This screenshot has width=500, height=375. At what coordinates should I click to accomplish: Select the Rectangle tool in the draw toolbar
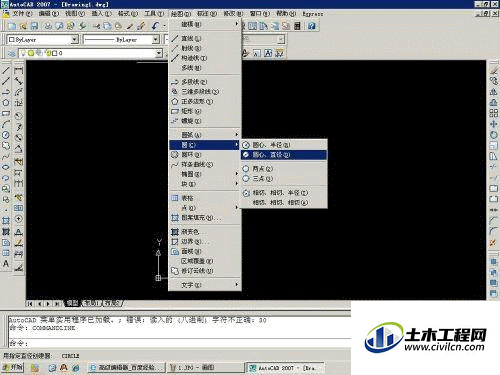6,113
